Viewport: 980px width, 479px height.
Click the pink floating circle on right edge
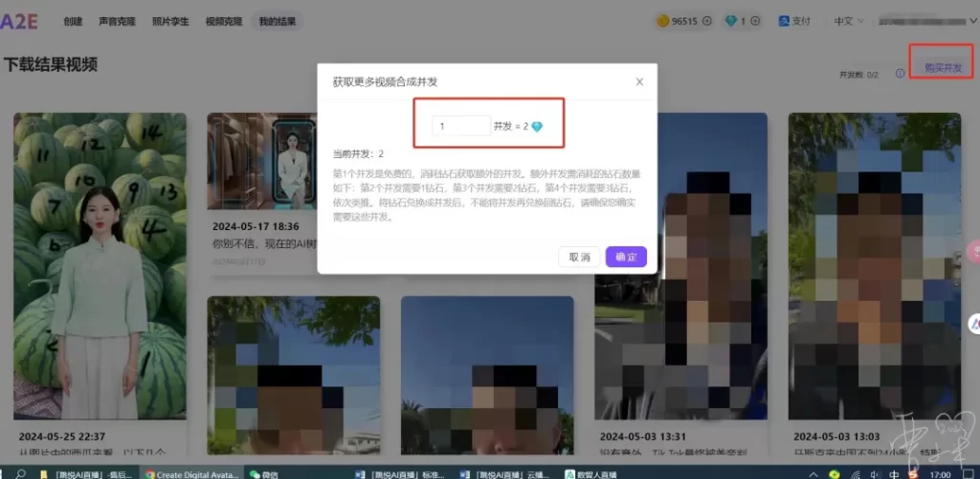[x=974, y=251]
